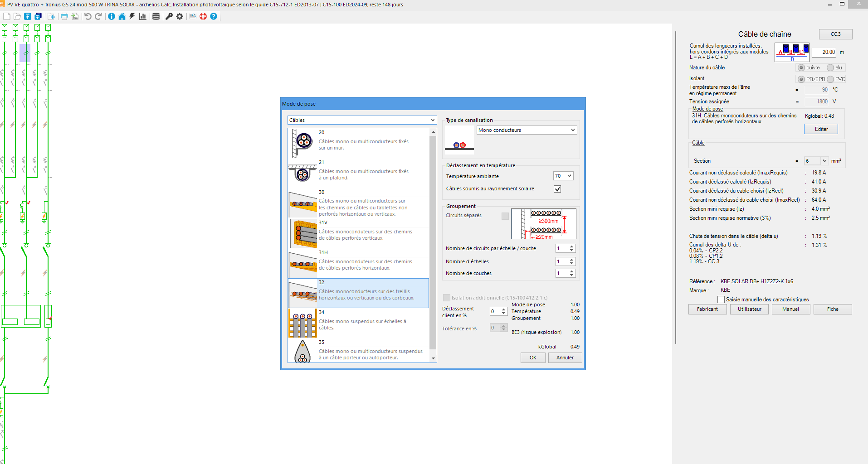Image resolution: width=868 pixels, height=464 pixels.
Task: Click the cable length 20.00 input field
Action: (x=824, y=52)
